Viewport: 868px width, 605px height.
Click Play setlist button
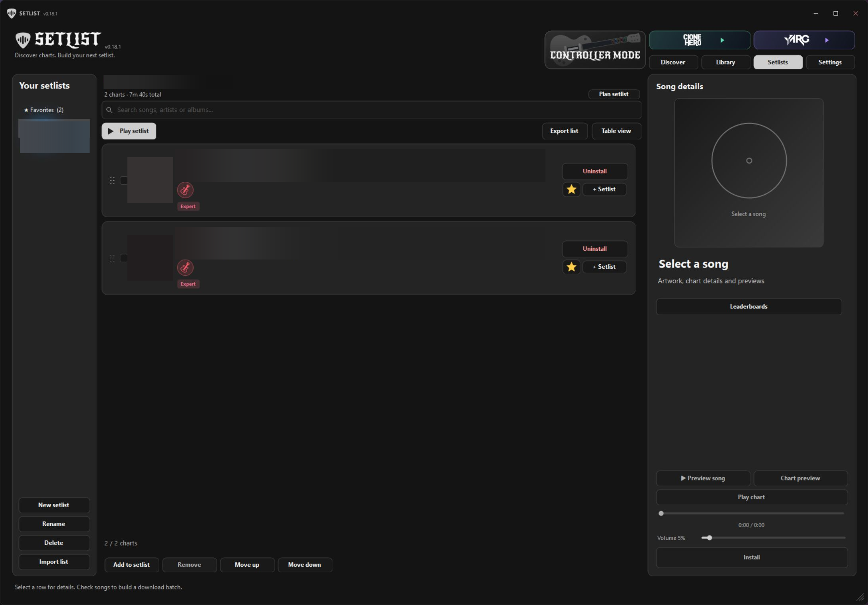pyautogui.click(x=129, y=131)
